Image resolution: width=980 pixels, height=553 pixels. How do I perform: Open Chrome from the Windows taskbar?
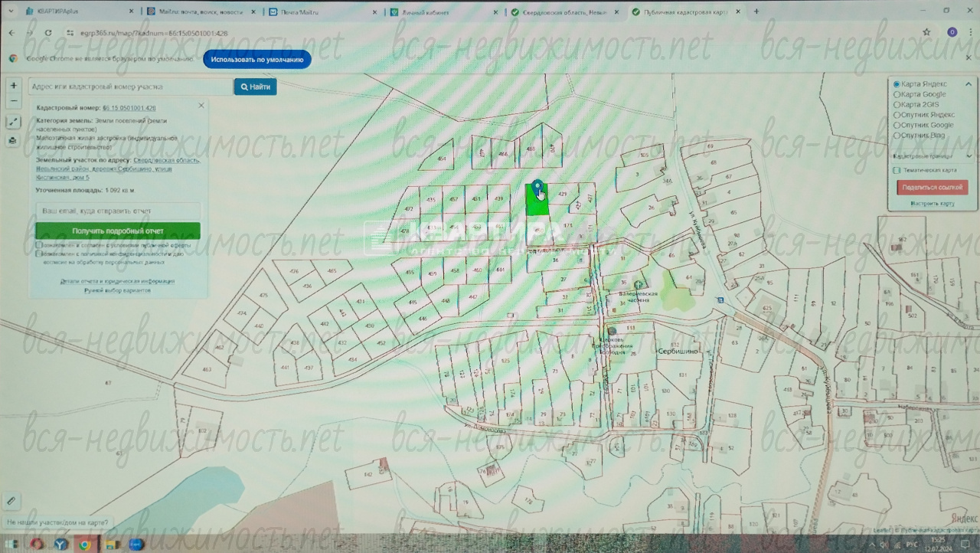point(85,544)
